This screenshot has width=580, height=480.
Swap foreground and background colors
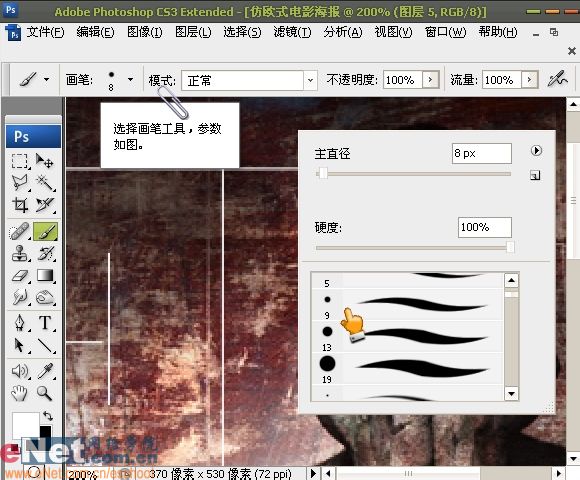tap(48, 416)
